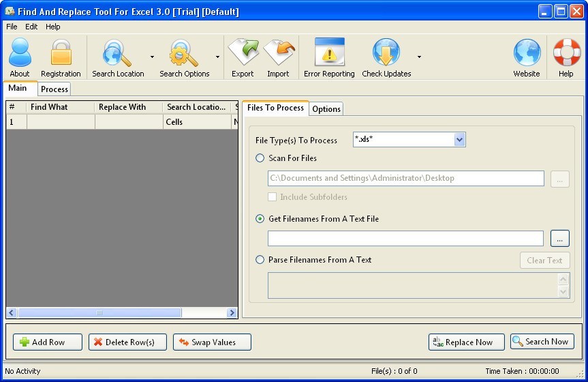
Task: Click the Check Updates globe icon
Action: click(386, 52)
